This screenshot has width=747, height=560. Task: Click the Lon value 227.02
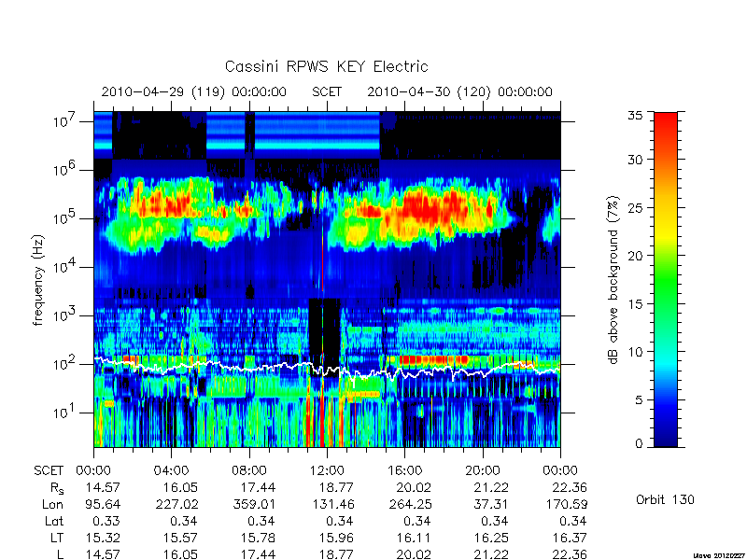click(177, 504)
